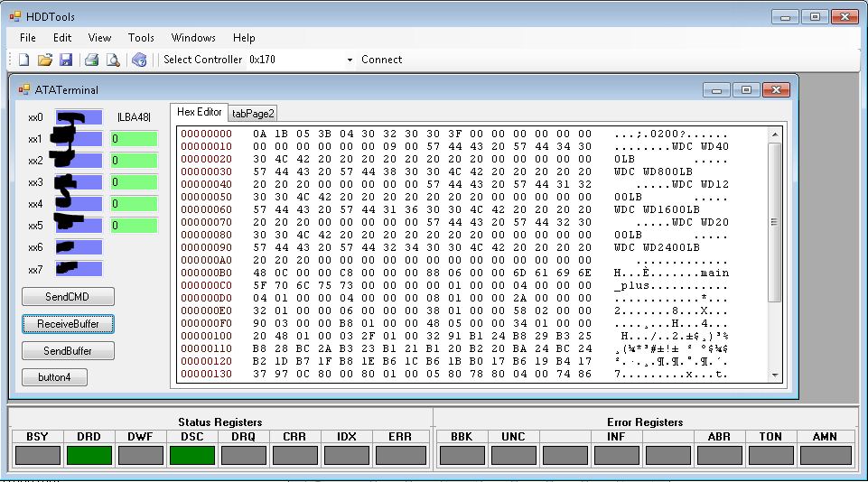The width and height of the screenshot is (868, 482).
Task: Click the INF error indicator box
Action: coord(617,456)
